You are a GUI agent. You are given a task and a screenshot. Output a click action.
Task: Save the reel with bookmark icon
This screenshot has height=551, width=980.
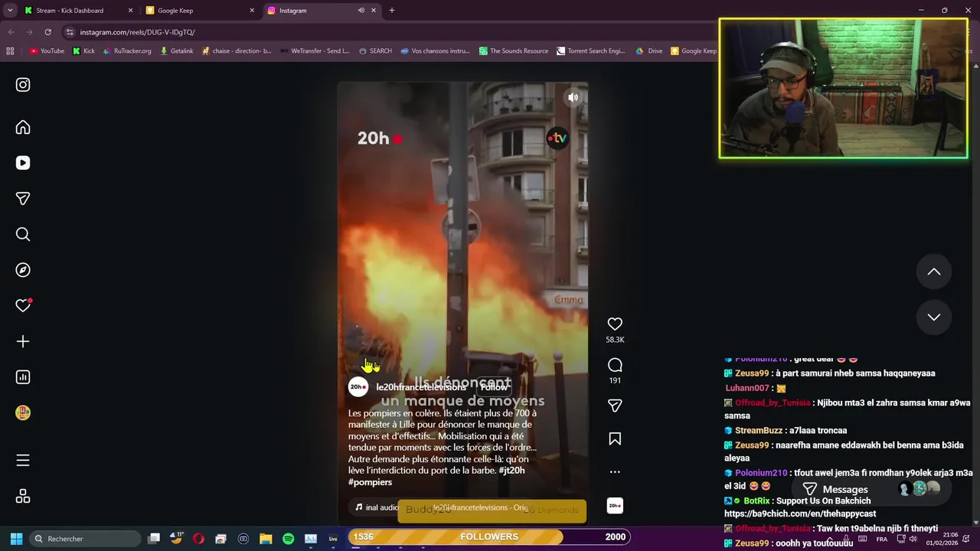click(x=615, y=439)
